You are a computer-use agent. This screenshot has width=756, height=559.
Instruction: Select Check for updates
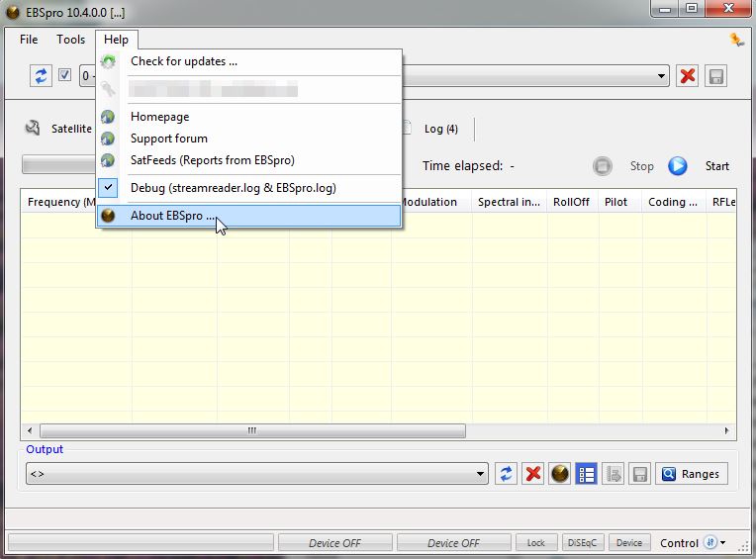[x=248, y=61]
